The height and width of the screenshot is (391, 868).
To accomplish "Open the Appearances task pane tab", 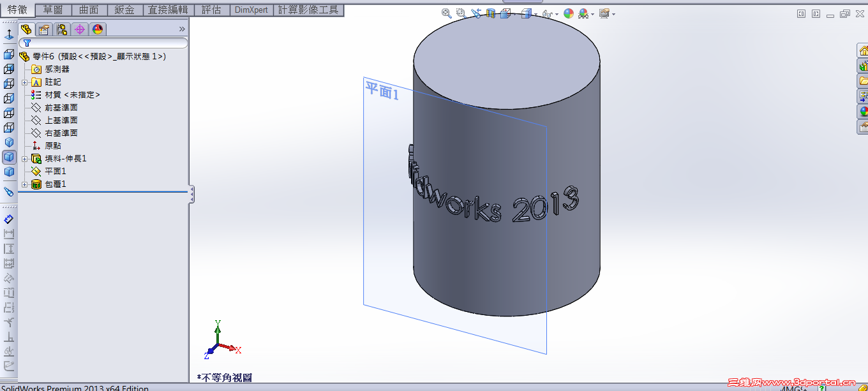I will point(863,112).
